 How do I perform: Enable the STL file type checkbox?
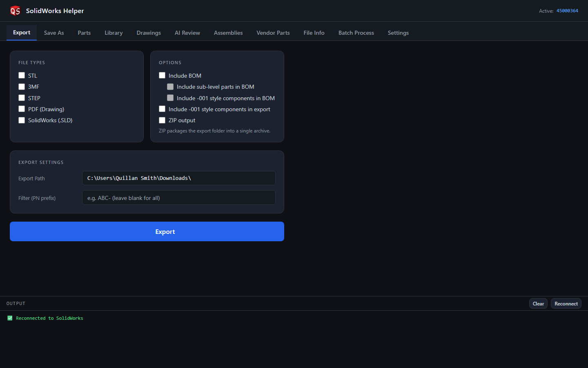pos(22,75)
